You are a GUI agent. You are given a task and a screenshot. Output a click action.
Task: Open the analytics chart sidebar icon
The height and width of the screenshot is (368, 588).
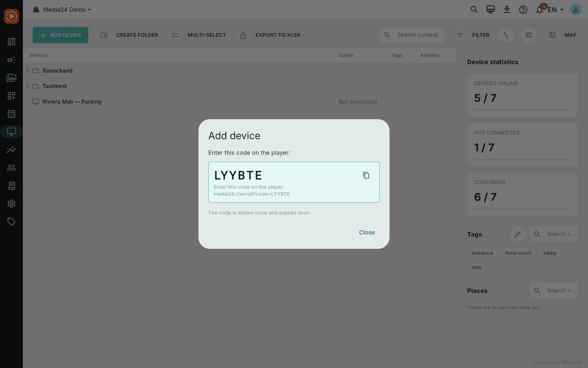11,150
